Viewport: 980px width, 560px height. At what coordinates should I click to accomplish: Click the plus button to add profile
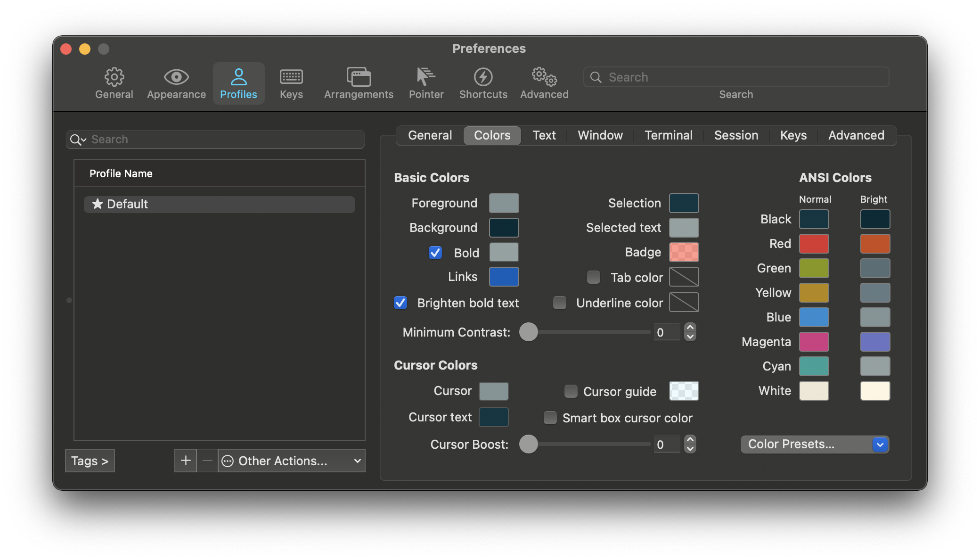(186, 461)
